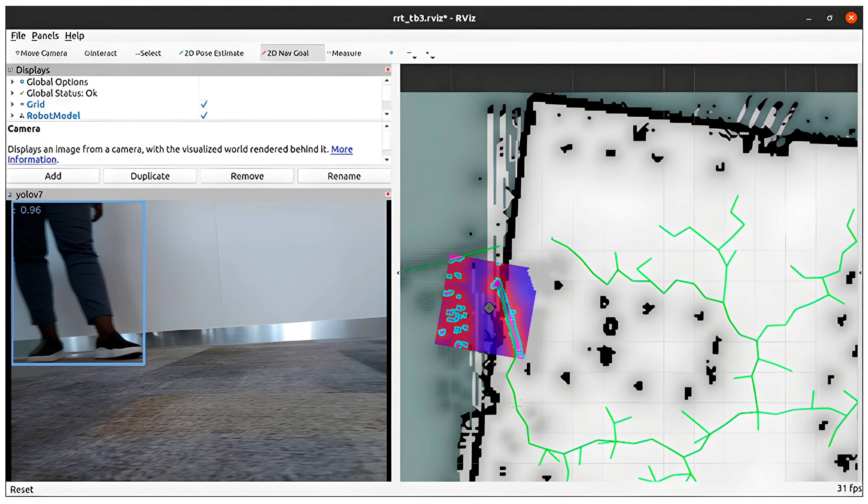868x504 pixels.
Task: Open the toolbar minus dropdown arrow
Action: [414, 57]
